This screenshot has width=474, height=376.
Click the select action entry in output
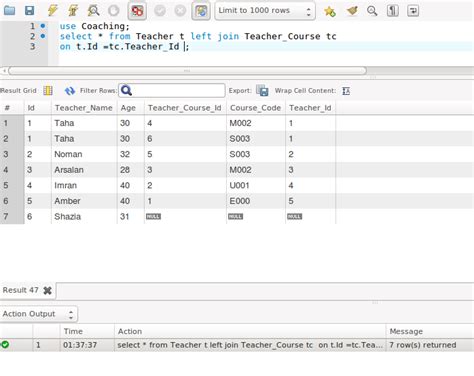pos(250,345)
